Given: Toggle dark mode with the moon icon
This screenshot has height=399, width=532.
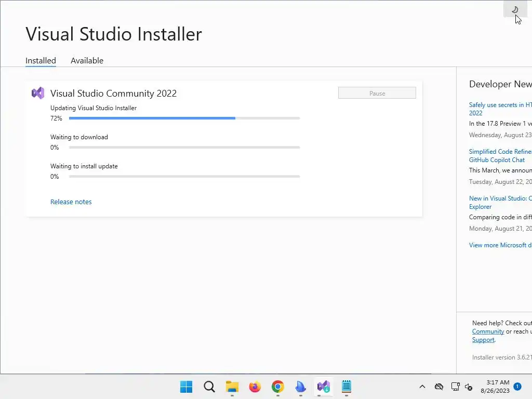Looking at the screenshot, I should 515,9.
